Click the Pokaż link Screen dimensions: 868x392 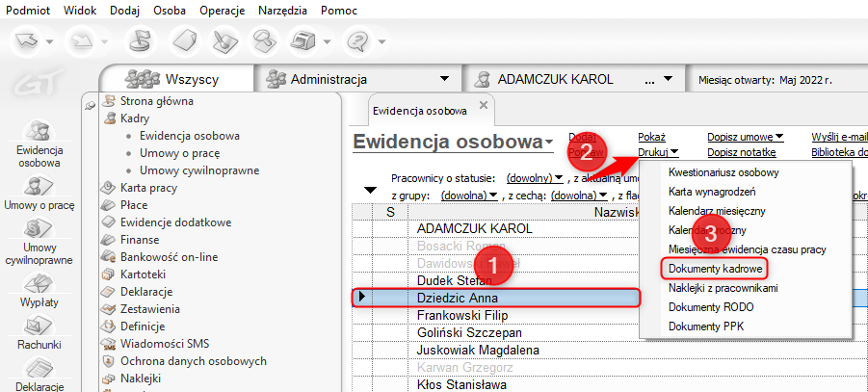pyautogui.click(x=651, y=138)
